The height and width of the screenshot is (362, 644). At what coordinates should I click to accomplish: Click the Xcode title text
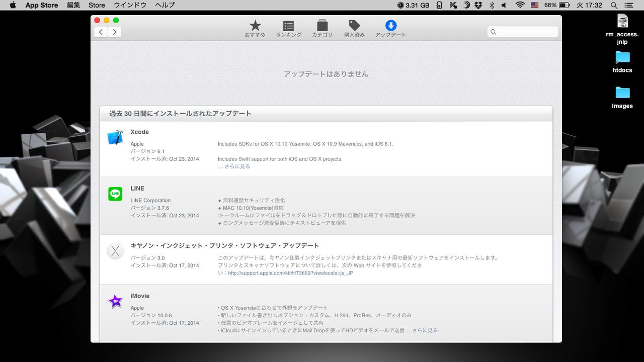[x=140, y=132]
